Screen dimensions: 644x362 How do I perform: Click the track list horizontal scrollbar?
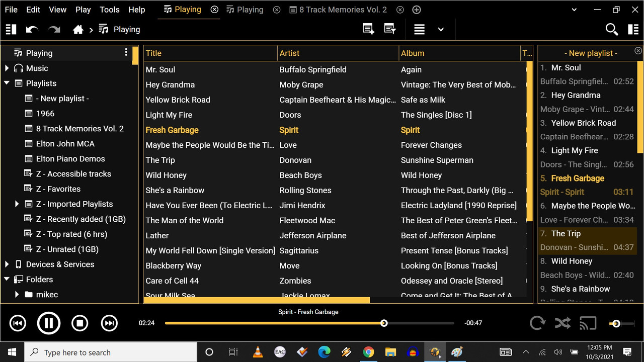click(x=257, y=300)
